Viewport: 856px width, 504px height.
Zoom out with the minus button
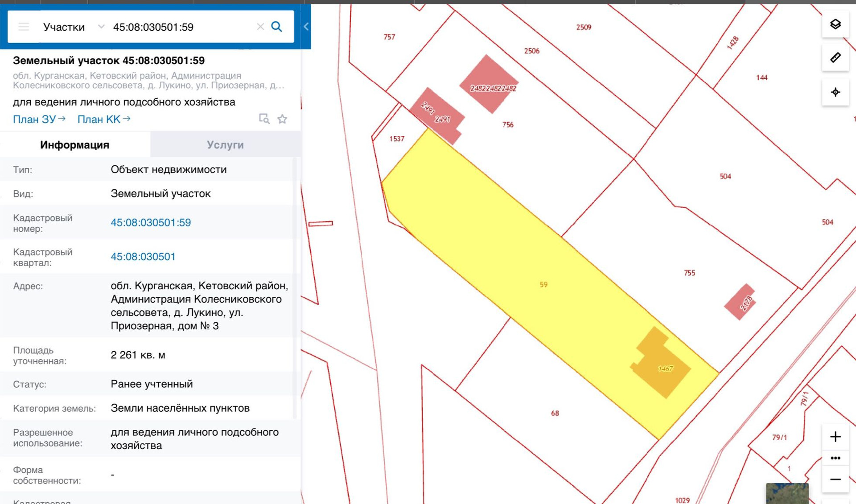pos(835,479)
